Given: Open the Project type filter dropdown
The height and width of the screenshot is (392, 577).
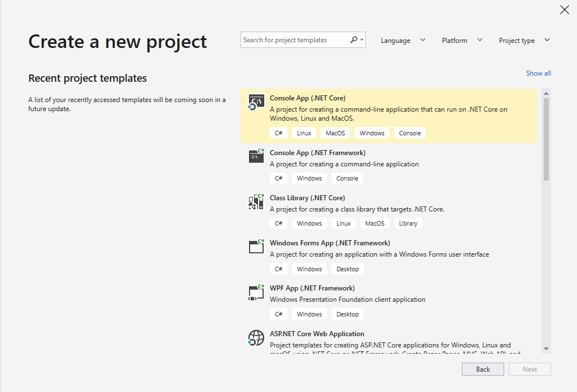Looking at the screenshot, I should click(524, 40).
